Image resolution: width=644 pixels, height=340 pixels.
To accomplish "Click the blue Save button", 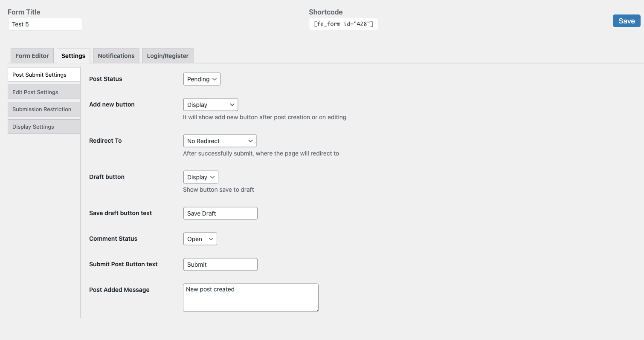I will tap(626, 21).
